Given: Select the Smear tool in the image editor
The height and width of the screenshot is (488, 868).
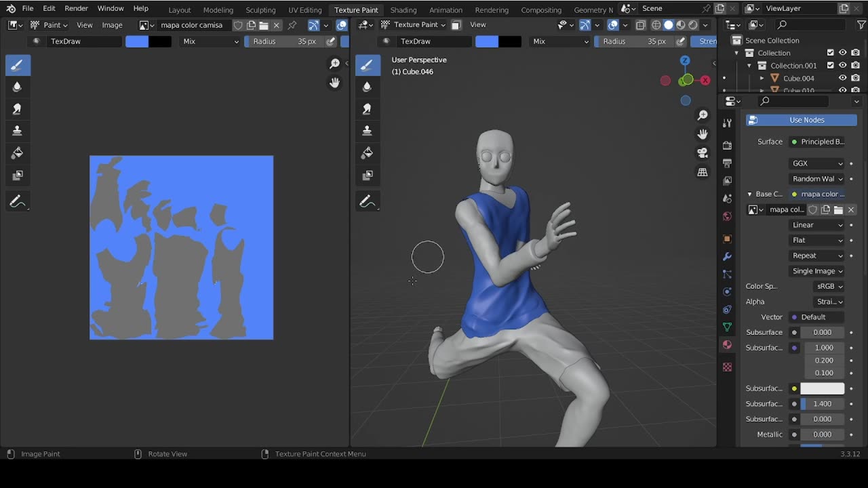Looking at the screenshot, I should pyautogui.click(x=17, y=108).
